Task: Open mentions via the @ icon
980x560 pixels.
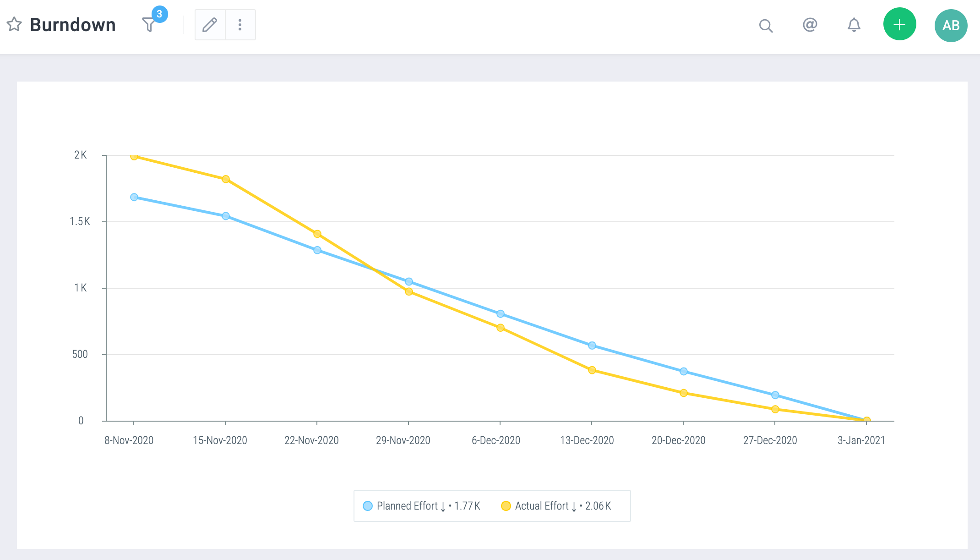Action: click(x=810, y=25)
